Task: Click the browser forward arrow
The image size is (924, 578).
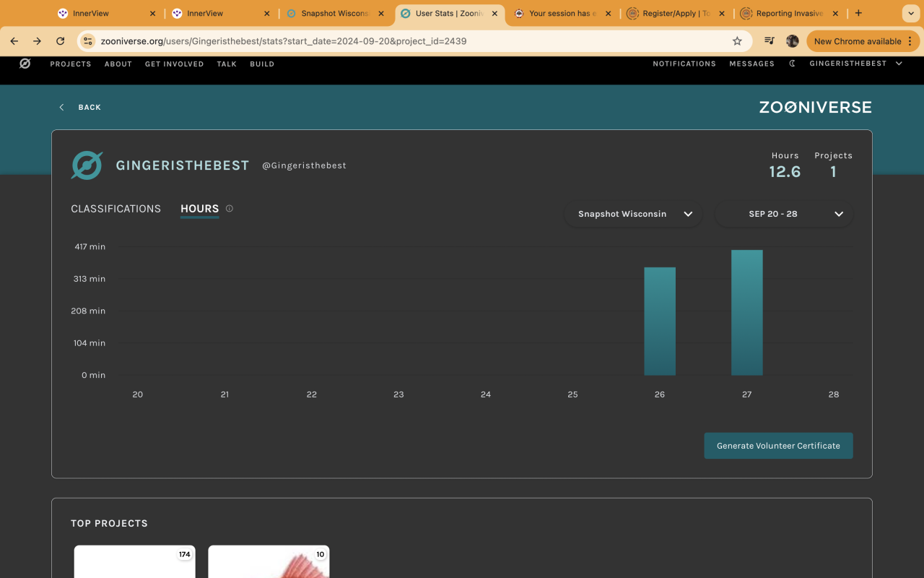Action: point(38,41)
